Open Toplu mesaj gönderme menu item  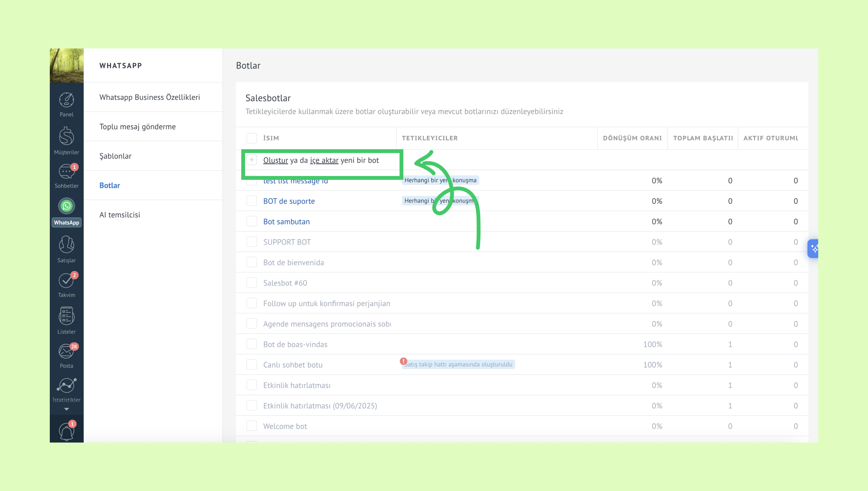[x=137, y=127]
